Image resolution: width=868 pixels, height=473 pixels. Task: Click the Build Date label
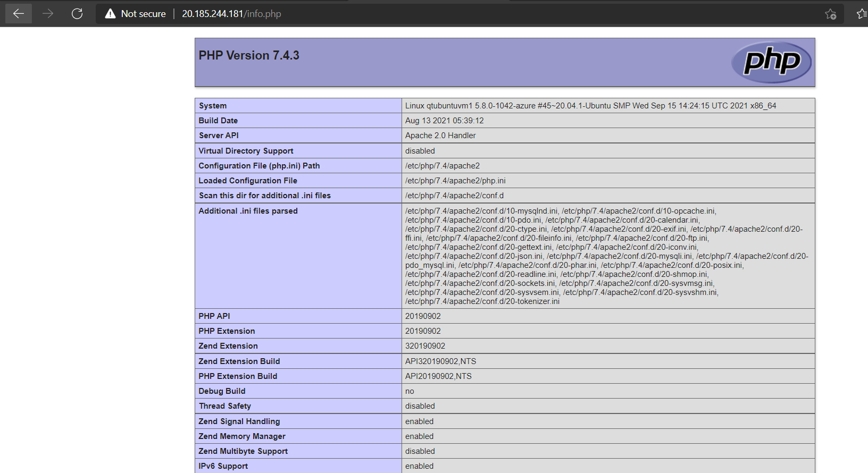point(218,121)
